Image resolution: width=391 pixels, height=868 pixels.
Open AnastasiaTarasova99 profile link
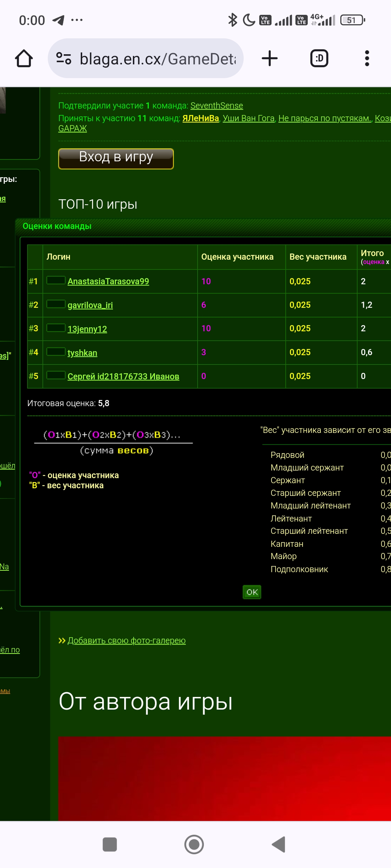[x=108, y=281]
